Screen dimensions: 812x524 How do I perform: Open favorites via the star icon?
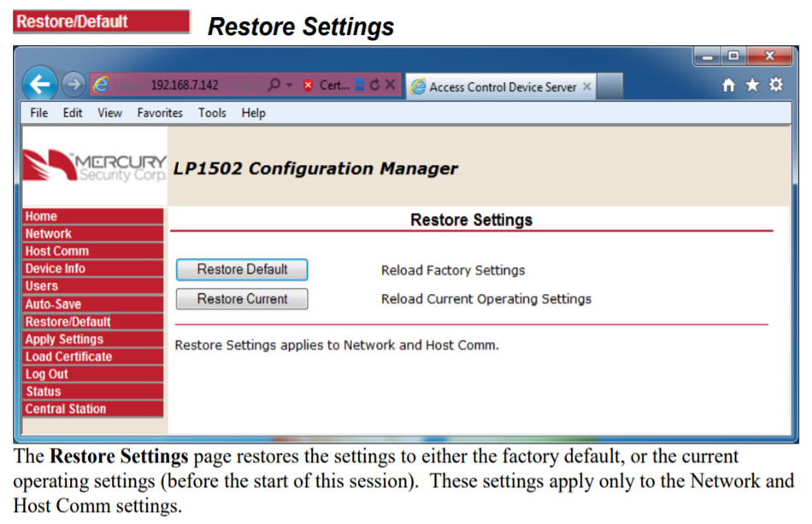click(752, 85)
